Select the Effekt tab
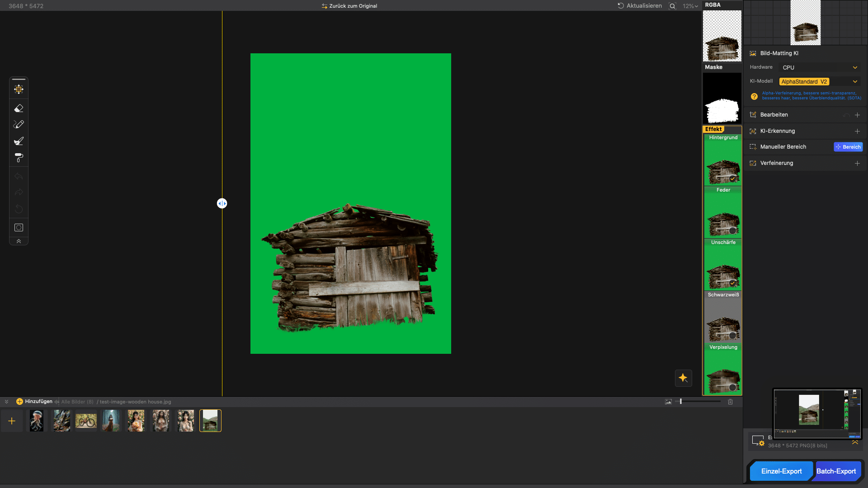The image size is (868, 488). pos(713,129)
